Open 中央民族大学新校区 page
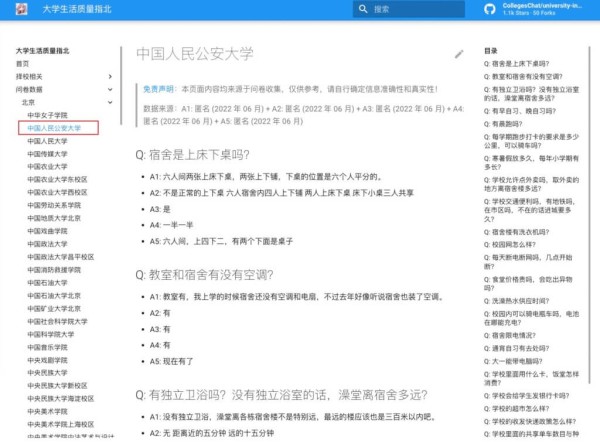The width and height of the screenshot is (600, 444). tap(57, 386)
